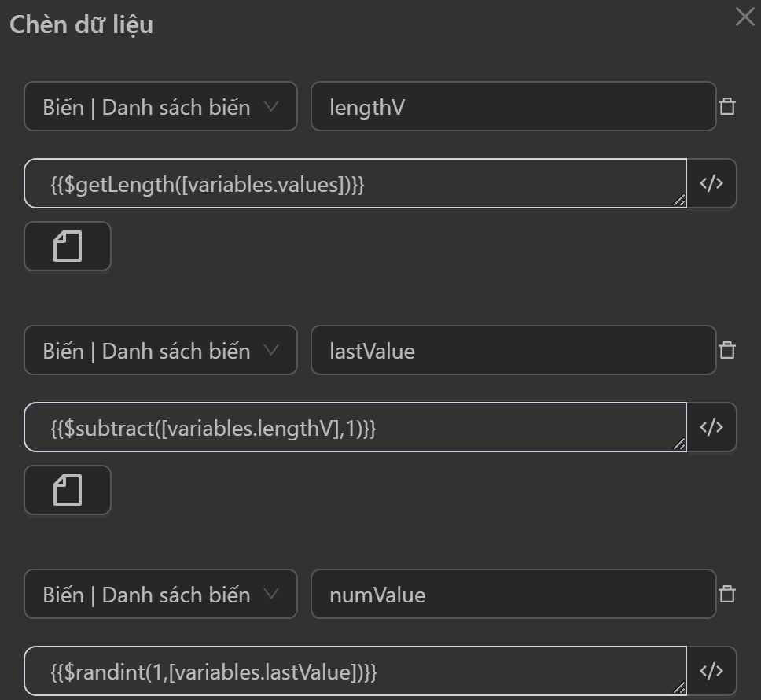
Task: Edit the numValue variable name field
Action: [x=513, y=595]
